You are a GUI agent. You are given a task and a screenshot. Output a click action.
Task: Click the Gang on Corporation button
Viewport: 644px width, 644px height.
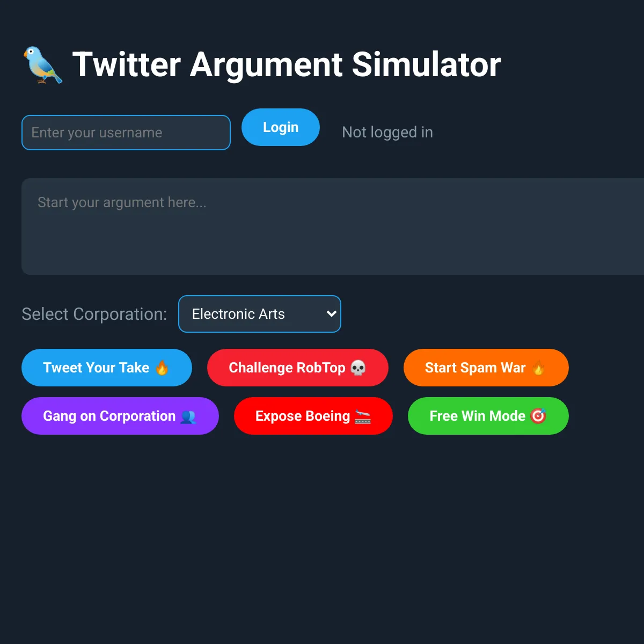pos(120,416)
